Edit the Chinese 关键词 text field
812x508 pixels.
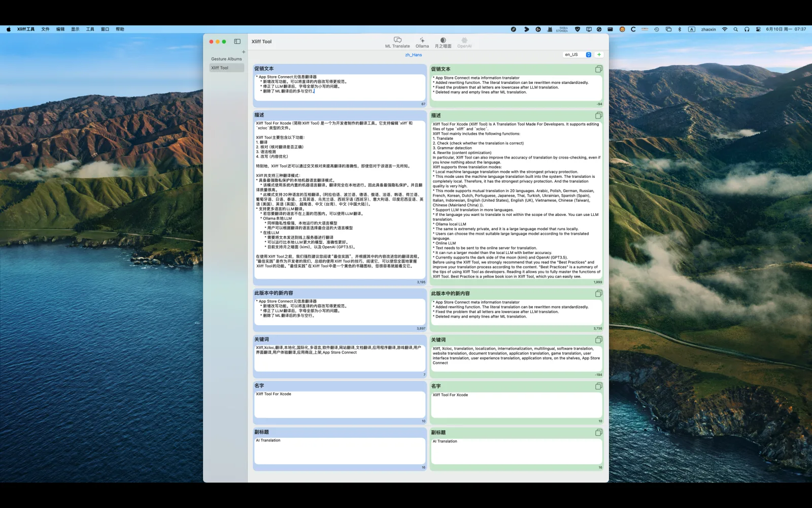340,358
